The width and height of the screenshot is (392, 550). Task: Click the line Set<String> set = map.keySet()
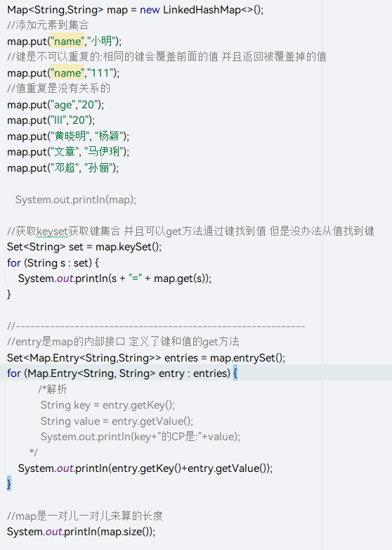point(84,247)
